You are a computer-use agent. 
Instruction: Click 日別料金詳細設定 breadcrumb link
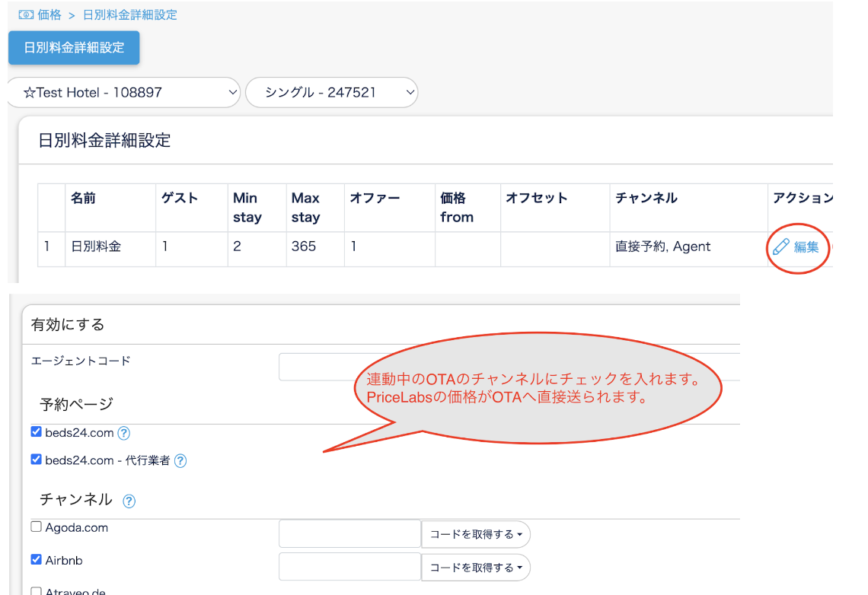click(130, 14)
